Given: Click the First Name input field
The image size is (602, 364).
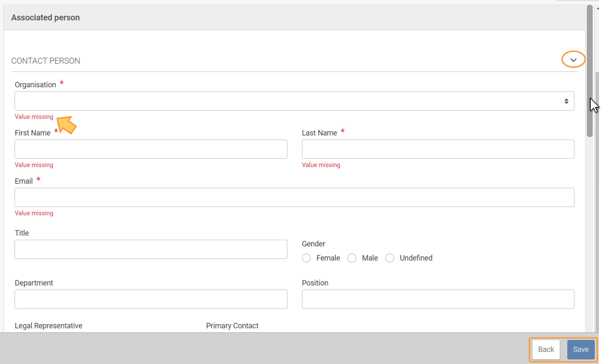Looking at the screenshot, I should pyautogui.click(x=151, y=149).
